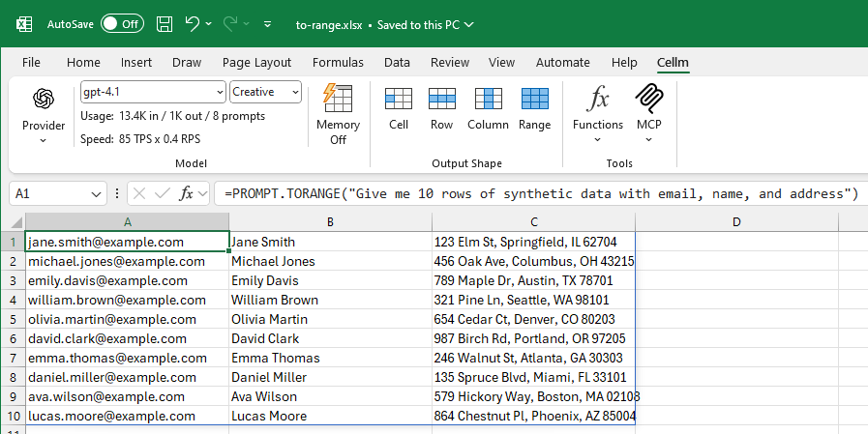Expand the gpt-4.1 model dropdown
The height and width of the screenshot is (434, 868).
click(218, 93)
